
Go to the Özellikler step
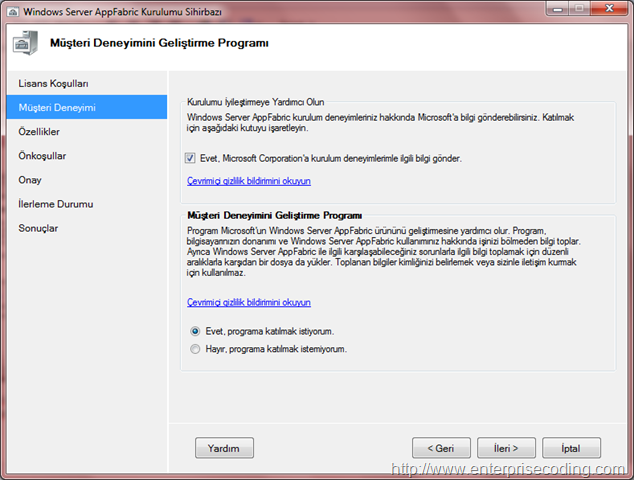pyautogui.click(x=87, y=131)
